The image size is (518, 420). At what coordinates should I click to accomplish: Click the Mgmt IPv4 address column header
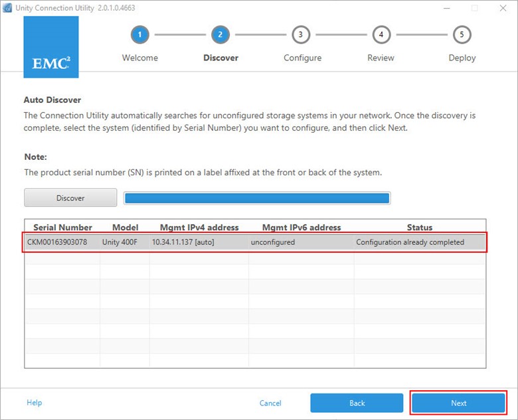tap(199, 227)
